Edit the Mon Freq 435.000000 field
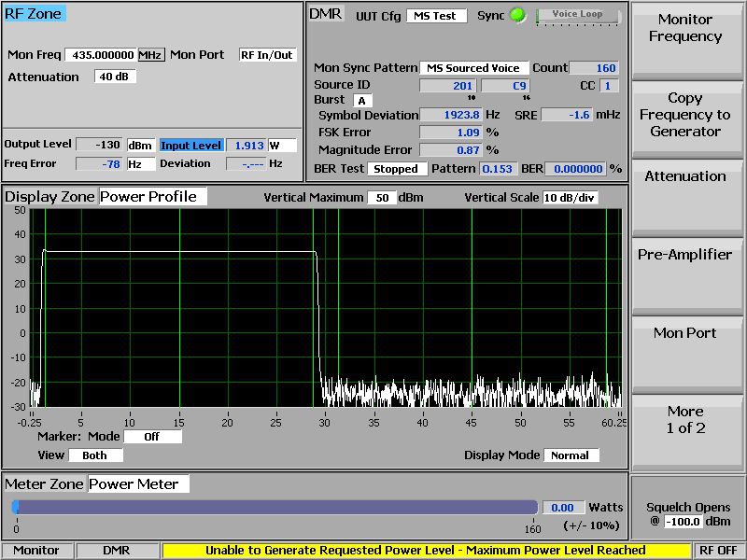This screenshot has width=747, height=560. click(102, 55)
